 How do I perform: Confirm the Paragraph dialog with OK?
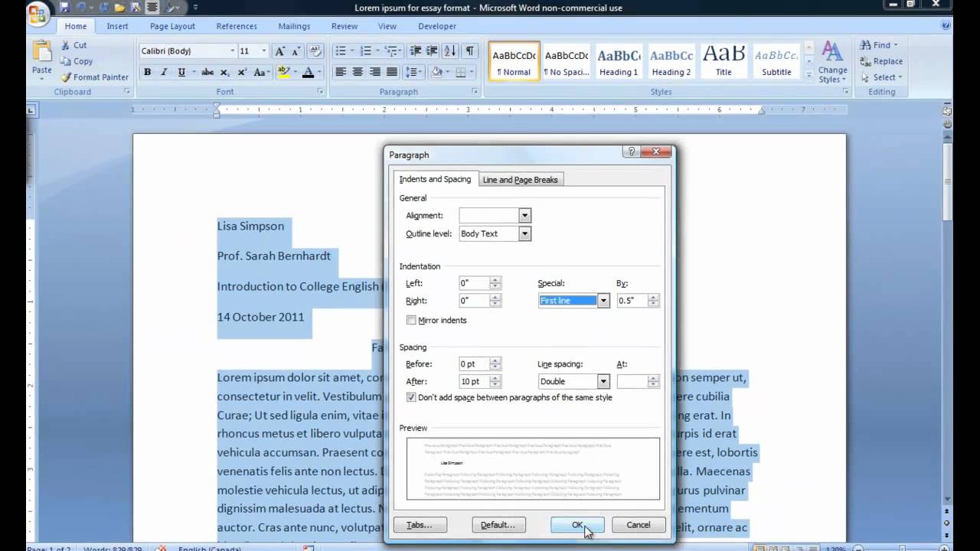pos(577,525)
